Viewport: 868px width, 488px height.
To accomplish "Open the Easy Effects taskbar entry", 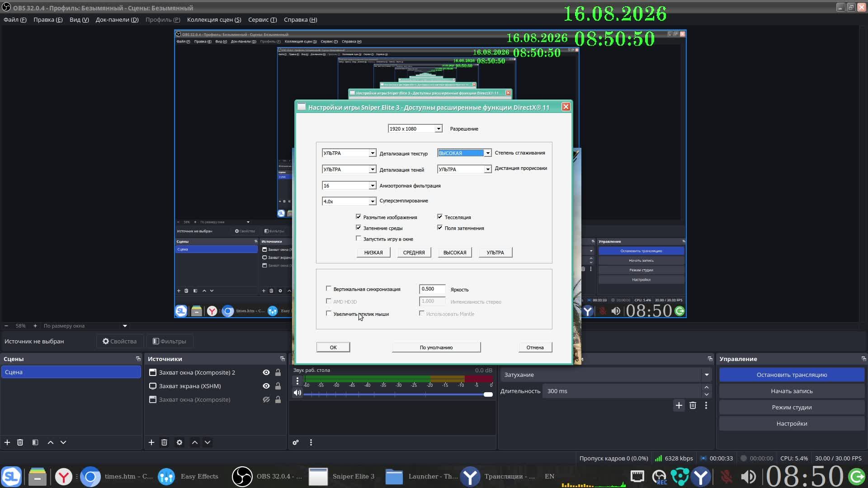I will (x=189, y=476).
